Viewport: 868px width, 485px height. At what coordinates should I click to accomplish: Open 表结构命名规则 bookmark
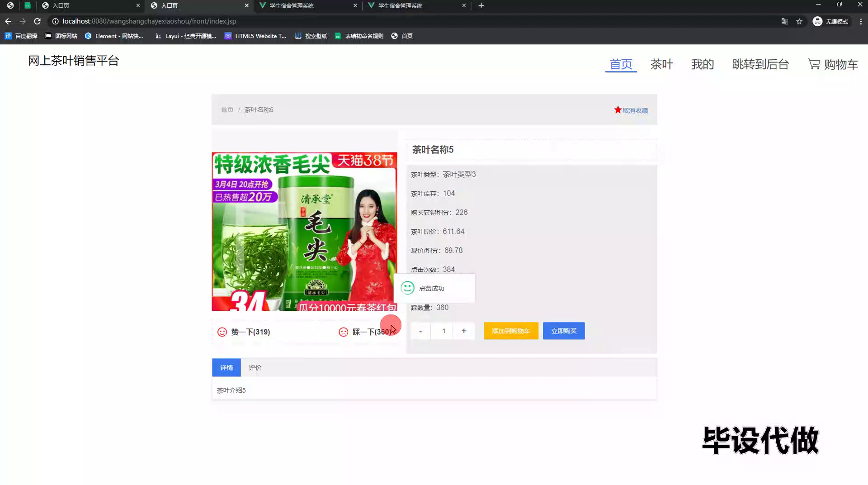[x=359, y=36]
